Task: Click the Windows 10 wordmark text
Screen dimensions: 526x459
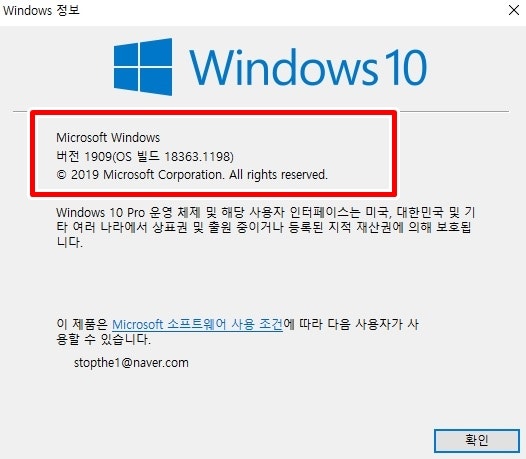Action: 308,67
